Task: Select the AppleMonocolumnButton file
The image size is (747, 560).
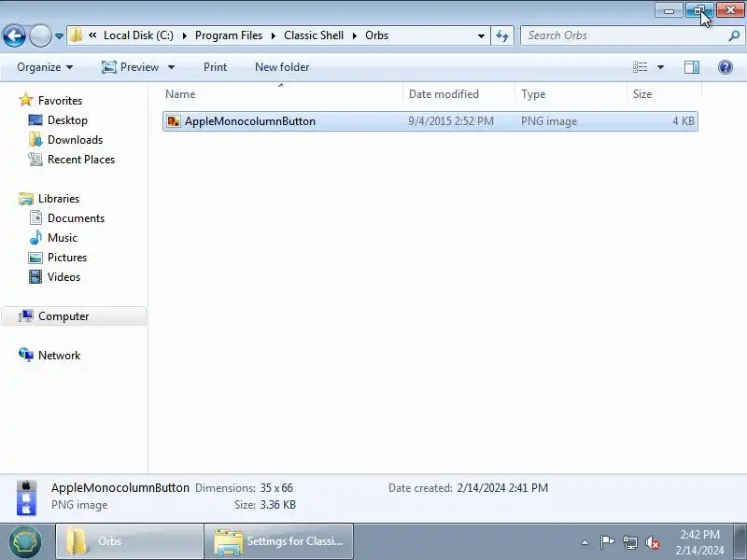Action: point(430,121)
